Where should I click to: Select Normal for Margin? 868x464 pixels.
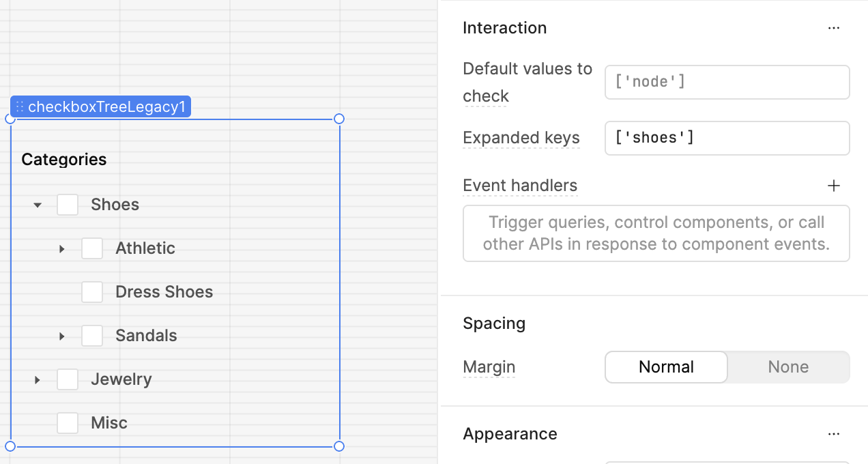coord(666,367)
